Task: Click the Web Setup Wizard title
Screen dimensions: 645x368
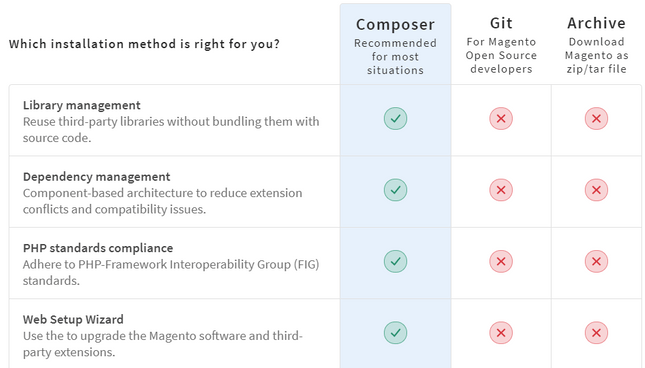Action: pos(73,319)
